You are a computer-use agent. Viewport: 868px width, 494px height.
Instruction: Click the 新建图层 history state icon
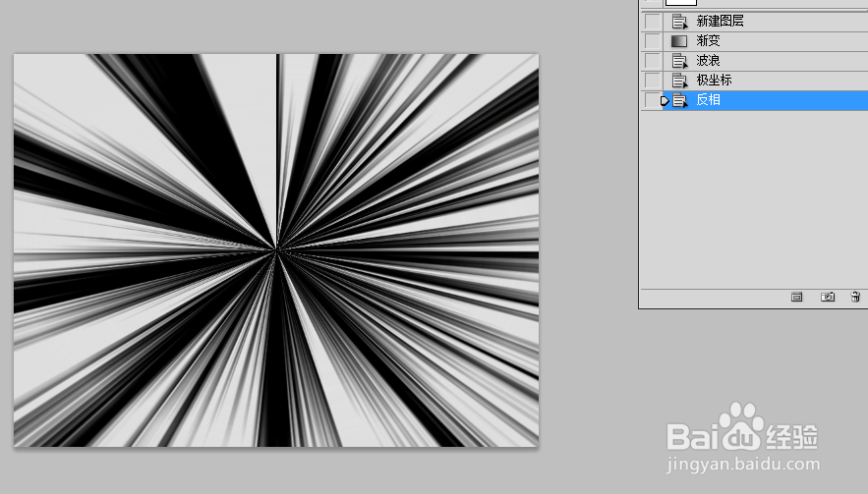tap(679, 22)
